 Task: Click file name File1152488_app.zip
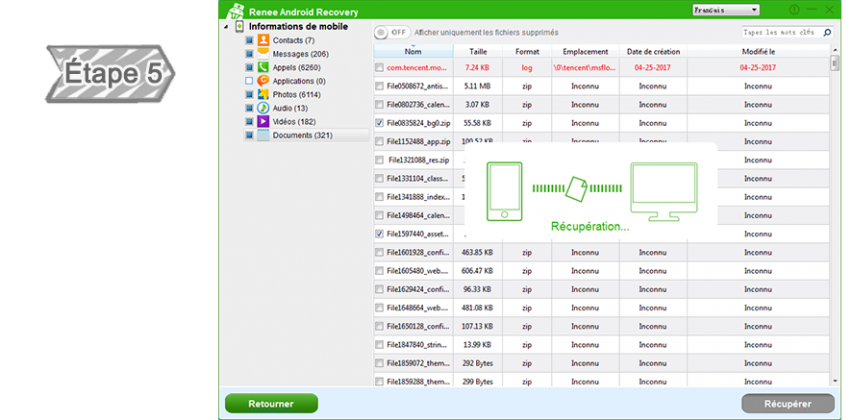click(x=418, y=142)
